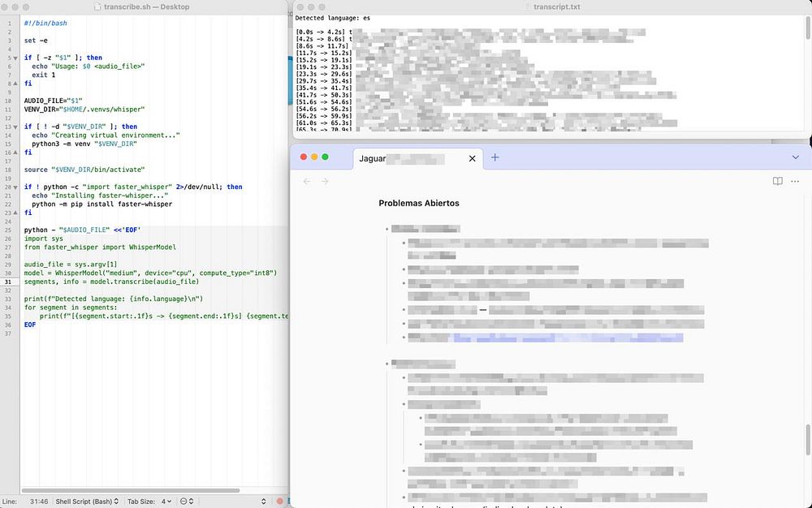Close the Jaguar browser tab
Screen dimensions: 812x508
[473, 158]
